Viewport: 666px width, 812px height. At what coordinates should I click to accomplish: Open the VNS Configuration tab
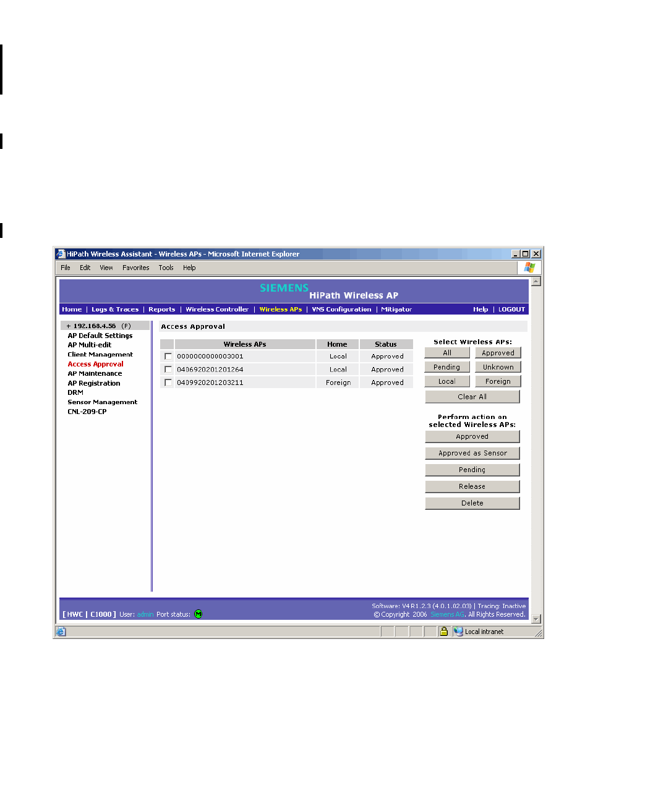(x=341, y=310)
